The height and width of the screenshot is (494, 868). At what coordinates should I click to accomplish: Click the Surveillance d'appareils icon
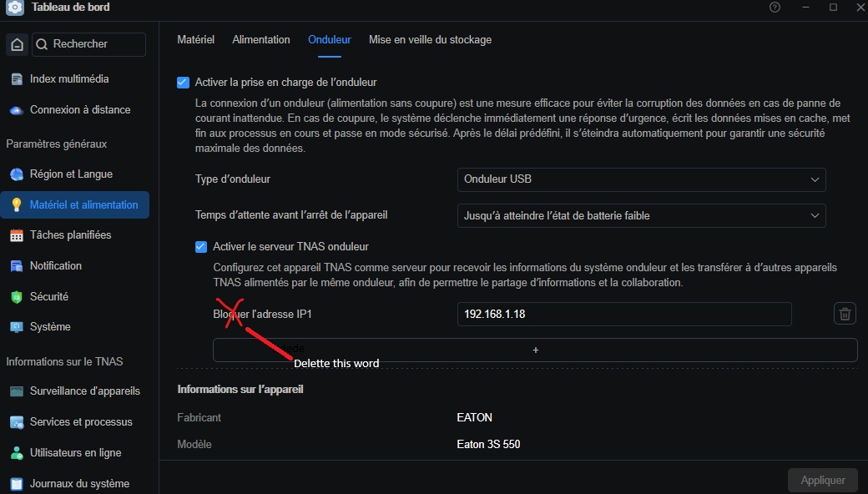click(17, 391)
